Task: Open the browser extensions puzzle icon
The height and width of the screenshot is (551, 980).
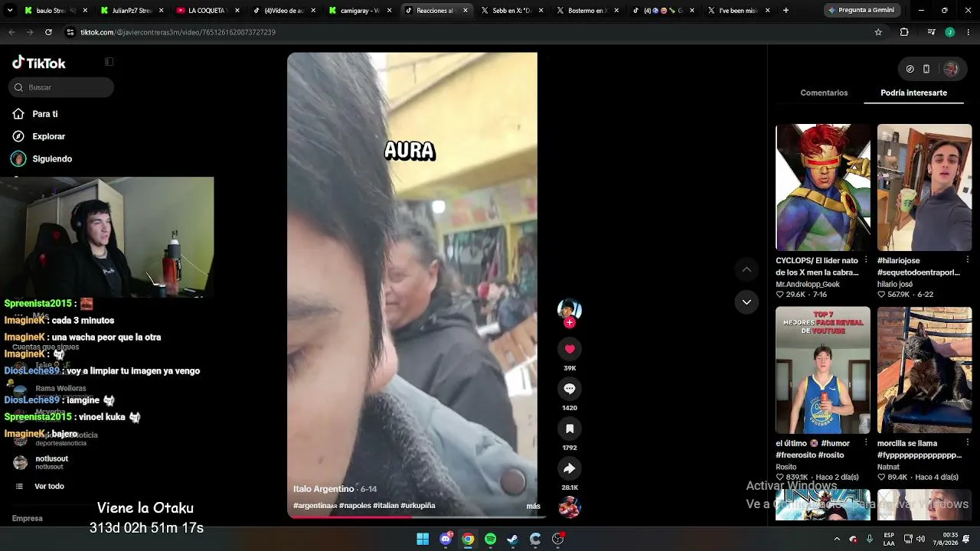Action: coord(904,32)
